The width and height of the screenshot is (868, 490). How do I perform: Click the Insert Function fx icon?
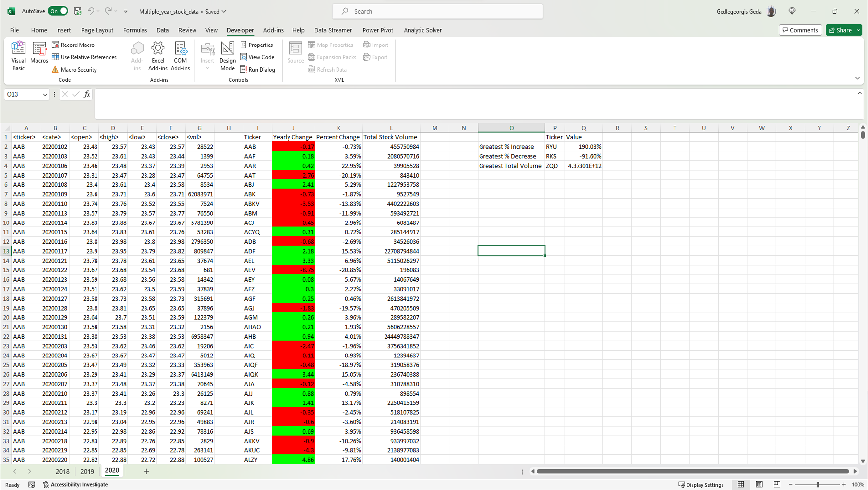[x=87, y=94]
